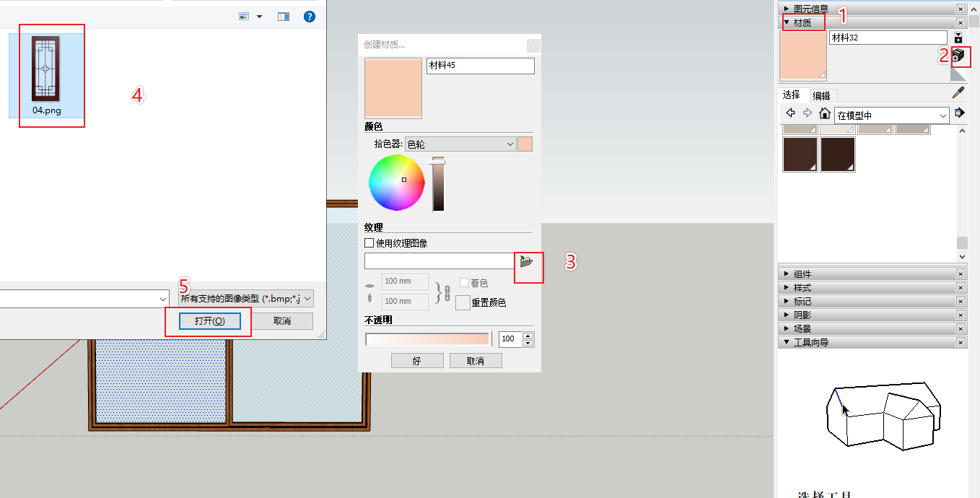Create a new material with the add-material icon
980x498 pixels.
[x=958, y=56]
